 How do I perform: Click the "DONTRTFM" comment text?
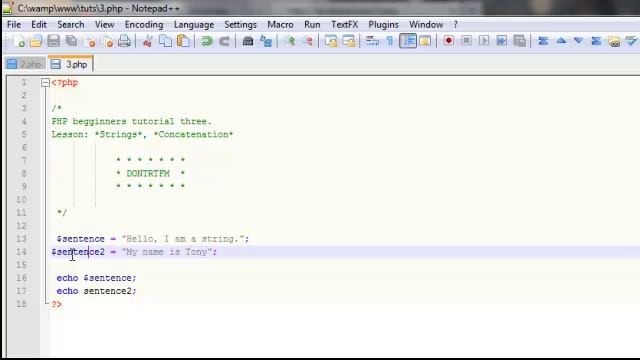(x=148, y=173)
